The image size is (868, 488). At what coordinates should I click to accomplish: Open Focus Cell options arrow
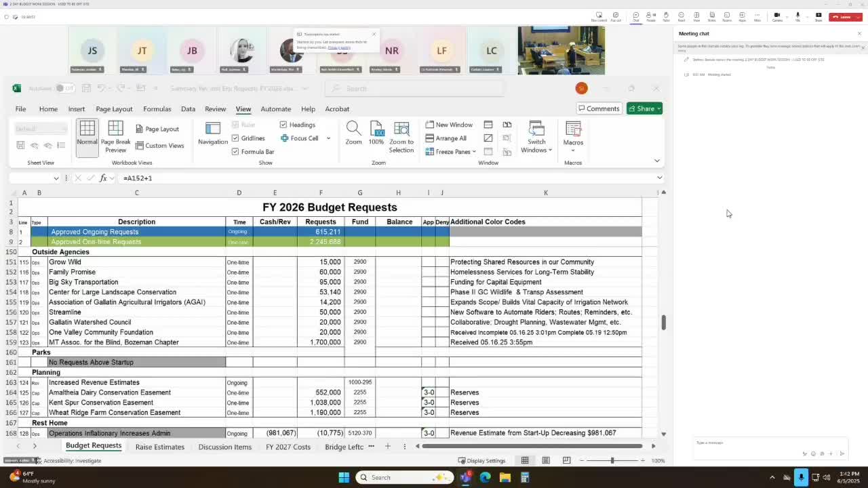(328, 138)
